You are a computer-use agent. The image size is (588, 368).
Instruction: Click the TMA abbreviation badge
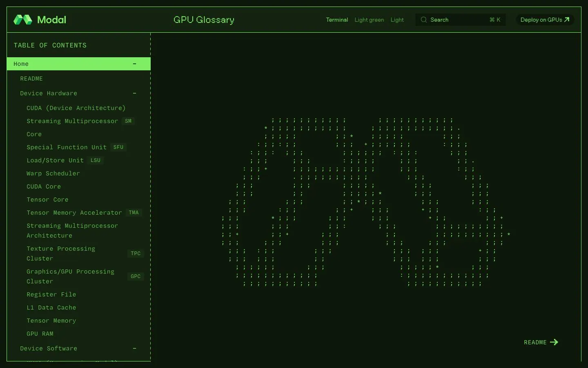(134, 213)
